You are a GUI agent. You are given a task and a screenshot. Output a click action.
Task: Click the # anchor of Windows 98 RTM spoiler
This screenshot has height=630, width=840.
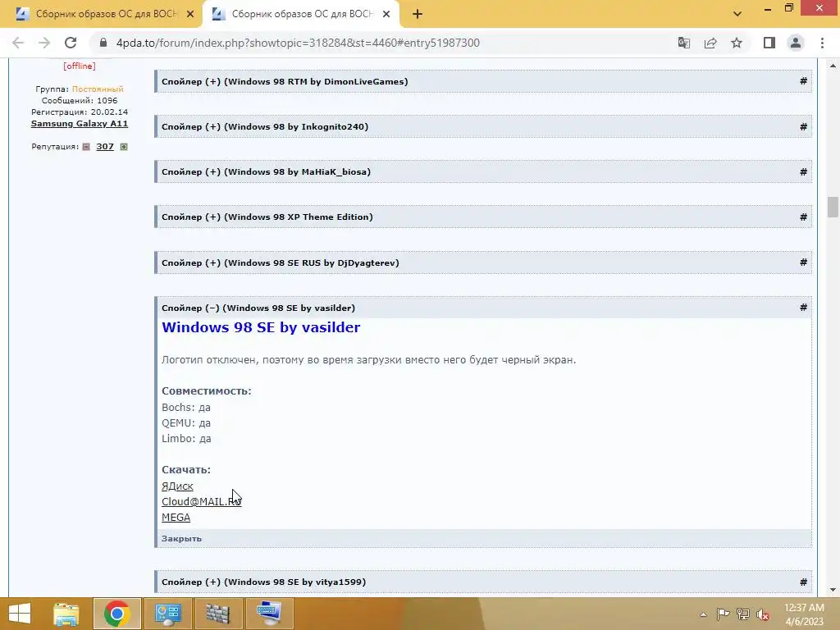tap(803, 81)
